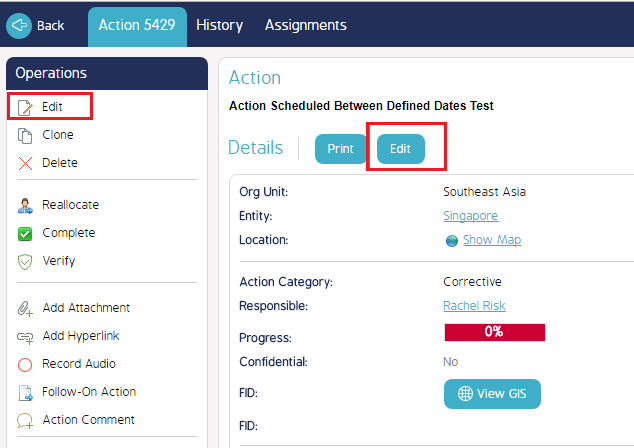
Task: Click the Edit button beside Print
Action: pos(401,149)
